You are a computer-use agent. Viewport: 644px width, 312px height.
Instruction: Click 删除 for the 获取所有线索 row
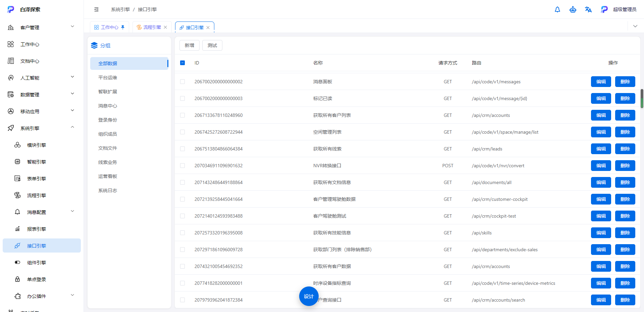(625, 149)
